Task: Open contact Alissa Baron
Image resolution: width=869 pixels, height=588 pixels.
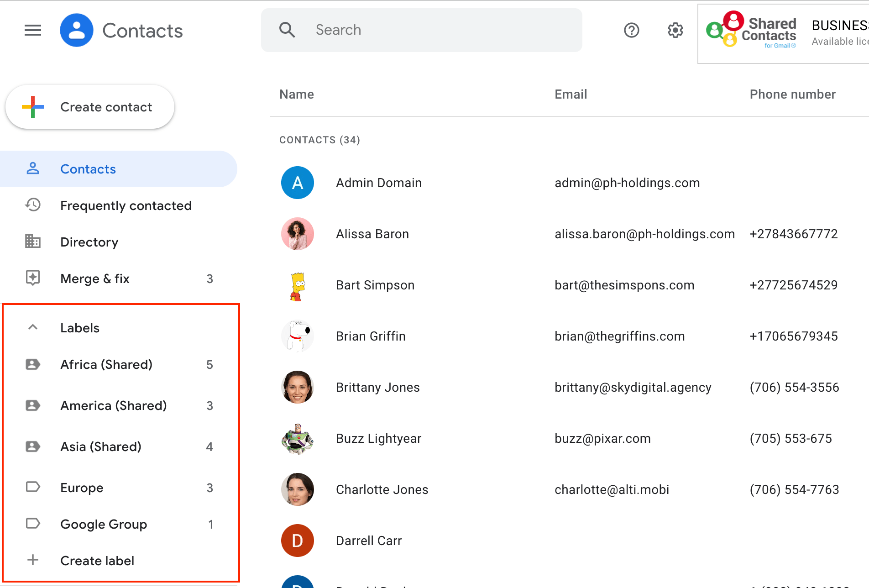Action: tap(372, 234)
